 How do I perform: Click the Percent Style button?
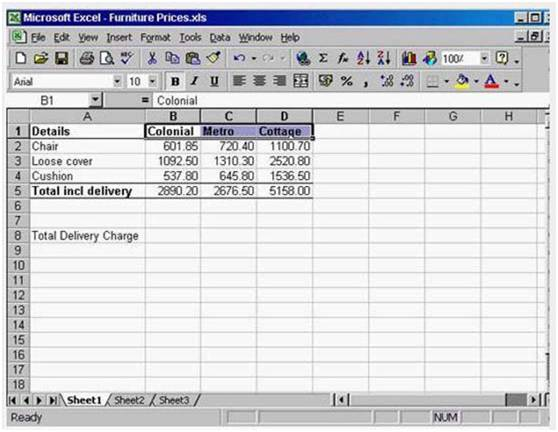[x=346, y=81]
